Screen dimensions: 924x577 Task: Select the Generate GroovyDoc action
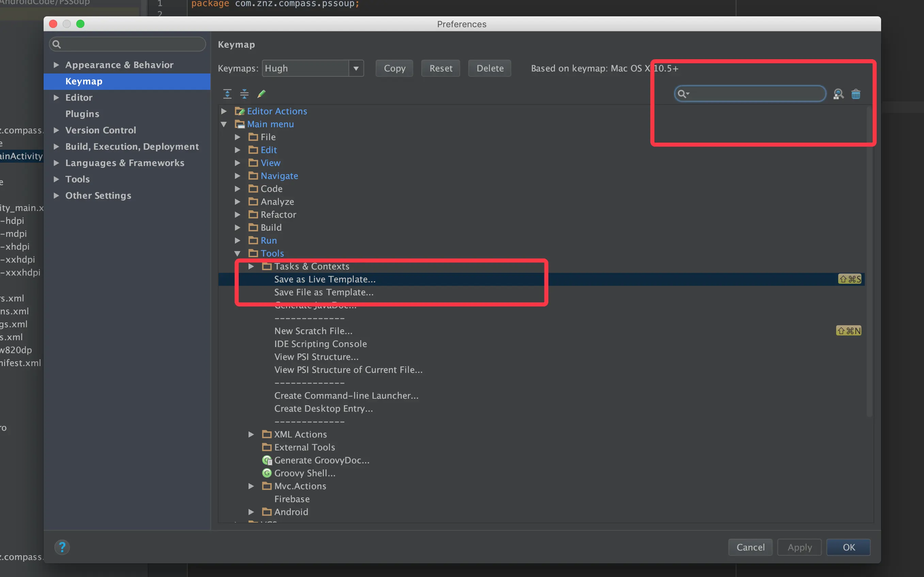[321, 460]
